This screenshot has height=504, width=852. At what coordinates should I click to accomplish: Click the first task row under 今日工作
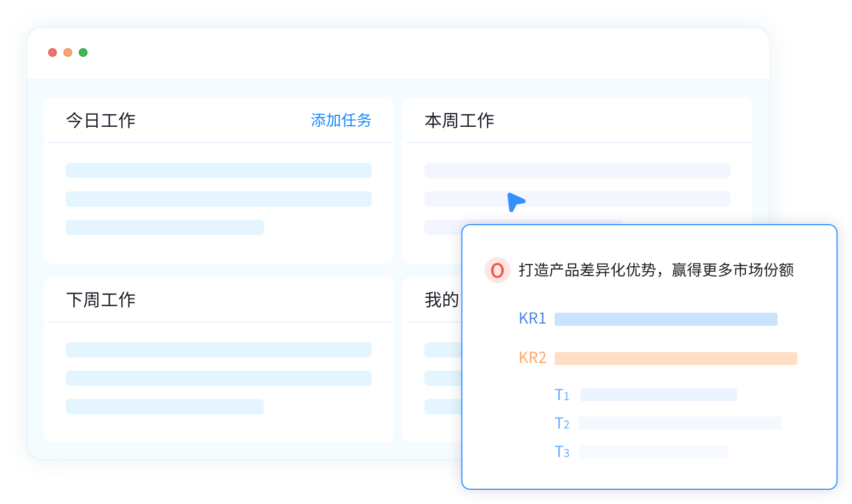[x=218, y=171]
